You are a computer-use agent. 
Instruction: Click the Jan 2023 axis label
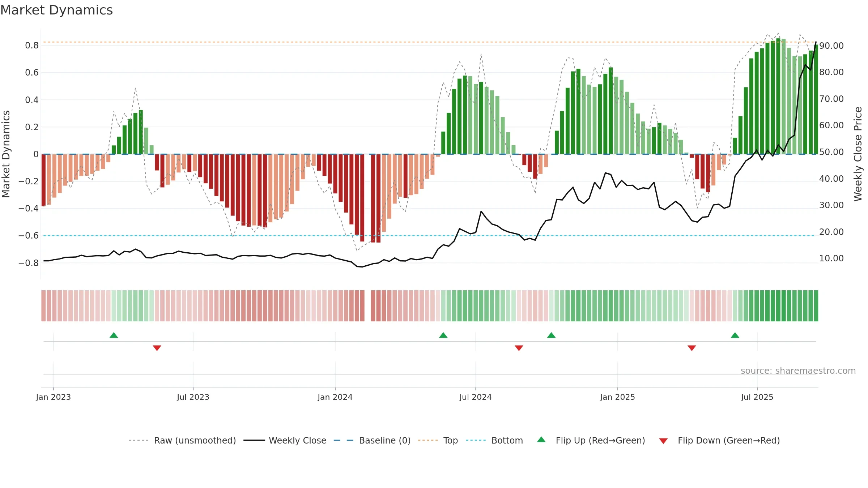[54, 397]
